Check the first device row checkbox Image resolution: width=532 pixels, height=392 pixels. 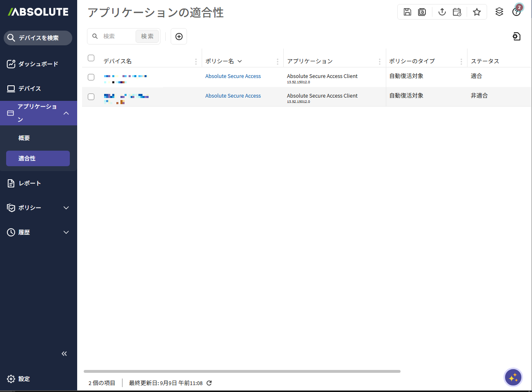[x=91, y=77]
